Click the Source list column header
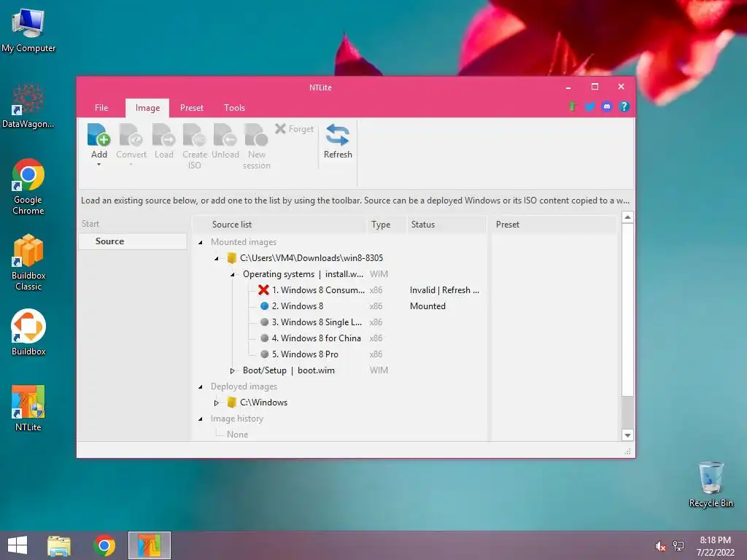 [281, 225]
